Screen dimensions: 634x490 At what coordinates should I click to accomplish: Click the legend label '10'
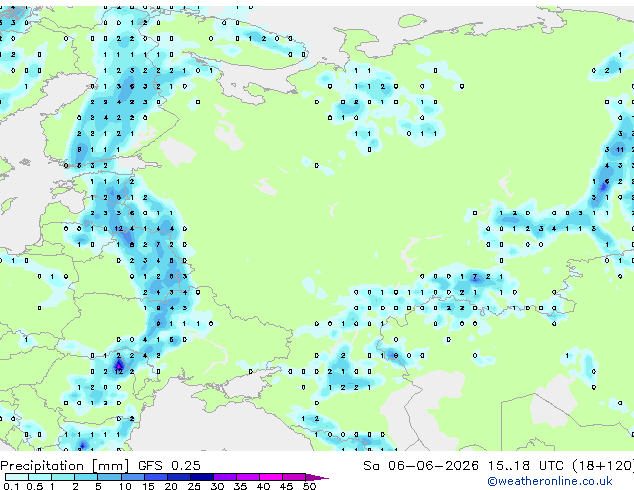(x=125, y=486)
